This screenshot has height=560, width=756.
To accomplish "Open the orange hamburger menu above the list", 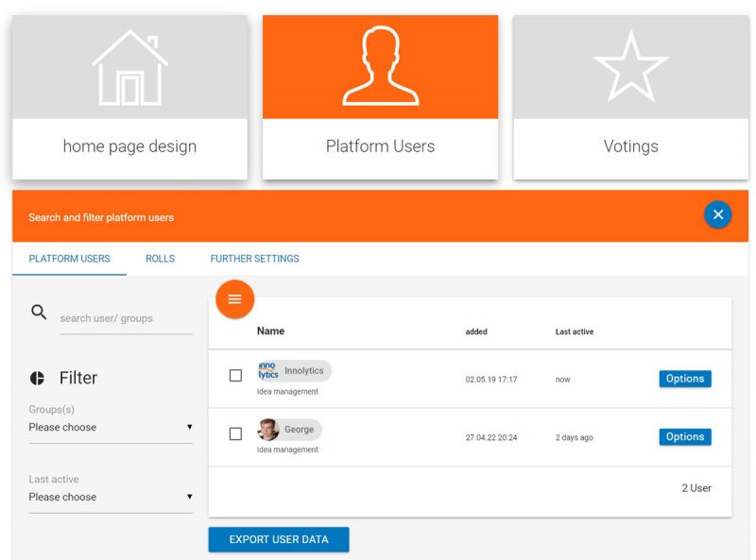I will point(234,298).
